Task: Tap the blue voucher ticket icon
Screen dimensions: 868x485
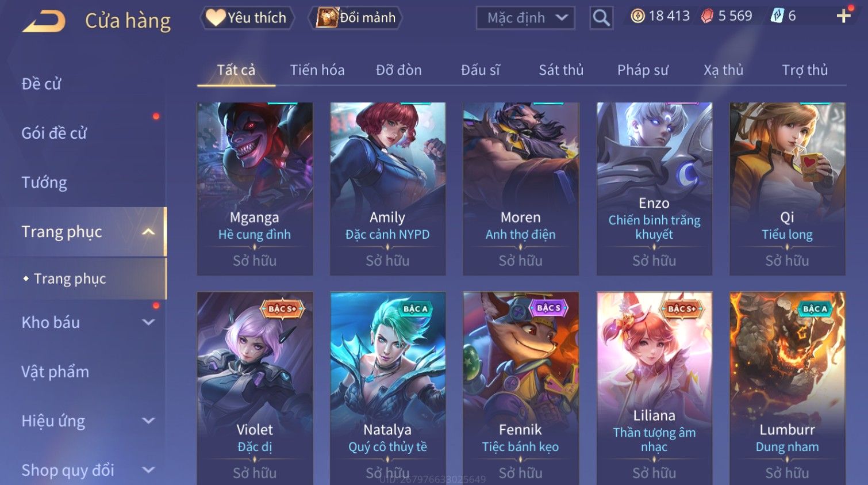Action: click(777, 16)
